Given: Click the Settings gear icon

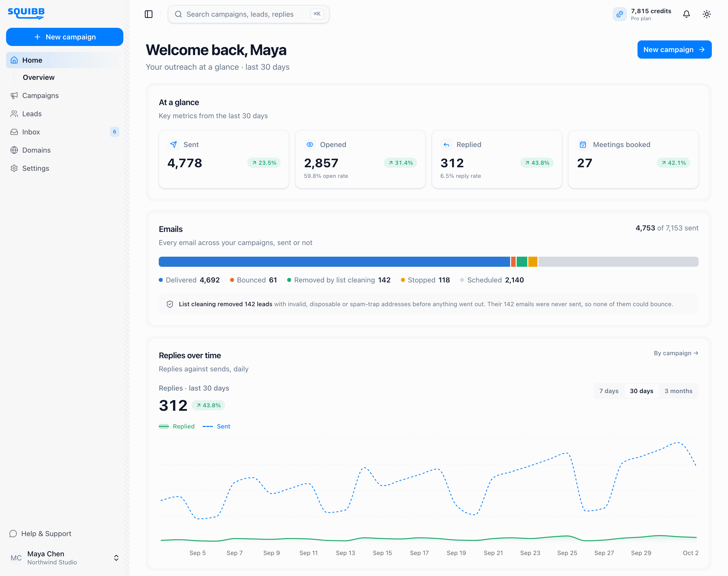Looking at the screenshot, I should [14, 168].
